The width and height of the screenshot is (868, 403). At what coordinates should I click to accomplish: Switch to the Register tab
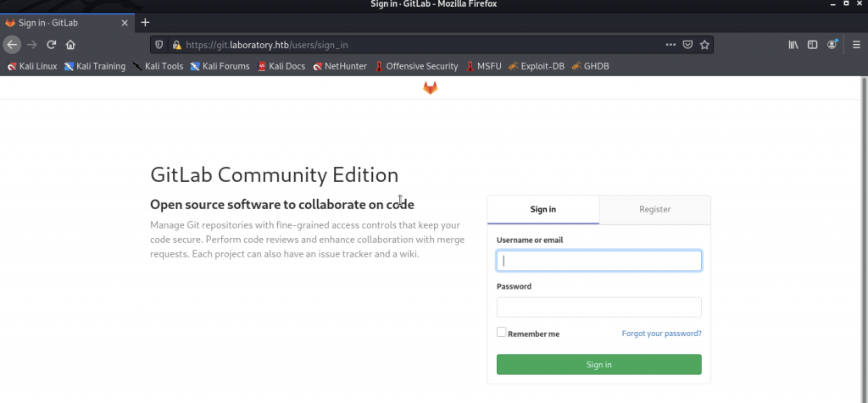[654, 209]
